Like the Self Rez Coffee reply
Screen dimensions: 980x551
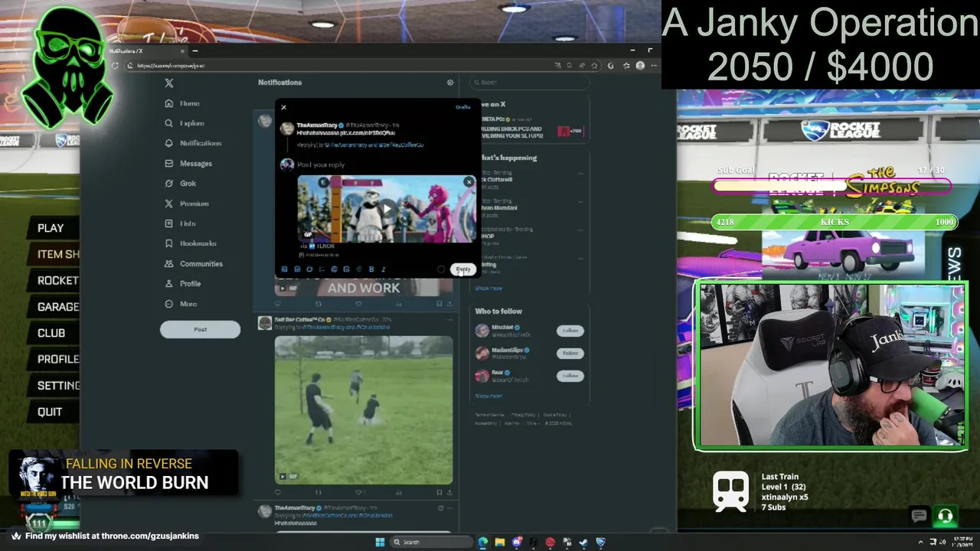tap(358, 493)
